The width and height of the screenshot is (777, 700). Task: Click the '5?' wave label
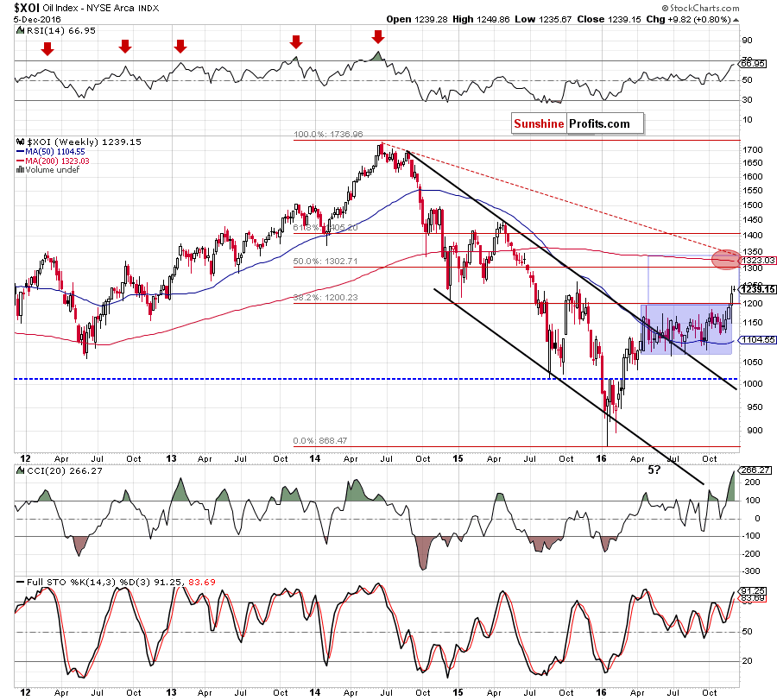tap(654, 470)
